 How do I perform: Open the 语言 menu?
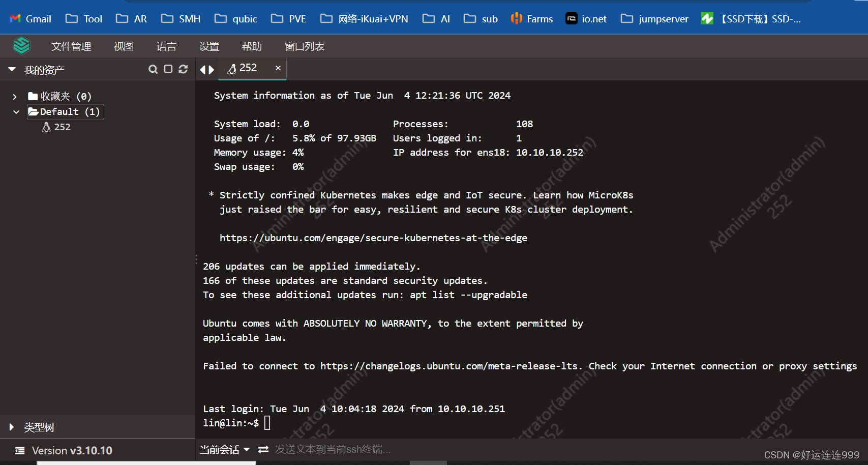[x=166, y=46]
